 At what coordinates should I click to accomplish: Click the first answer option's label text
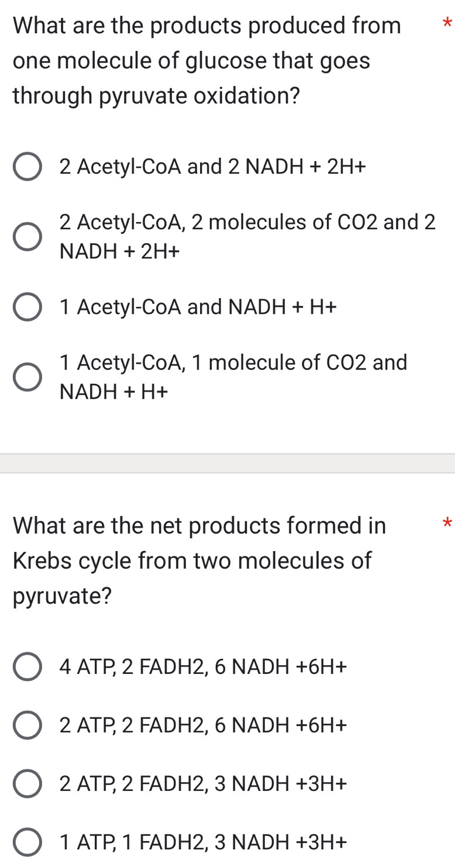click(x=213, y=167)
